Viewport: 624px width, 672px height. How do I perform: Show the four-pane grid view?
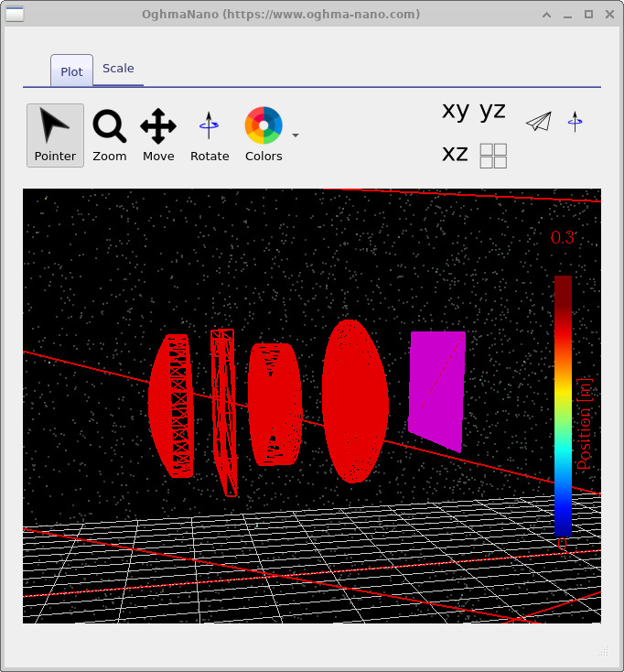tap(493, 156)
